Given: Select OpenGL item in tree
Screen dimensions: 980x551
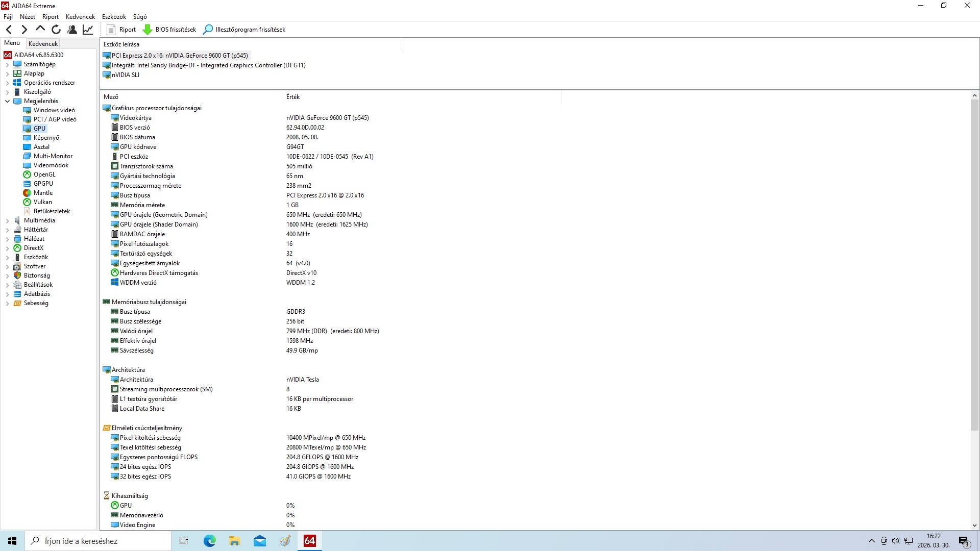Looking at the screenshot, I should (44, 174).
